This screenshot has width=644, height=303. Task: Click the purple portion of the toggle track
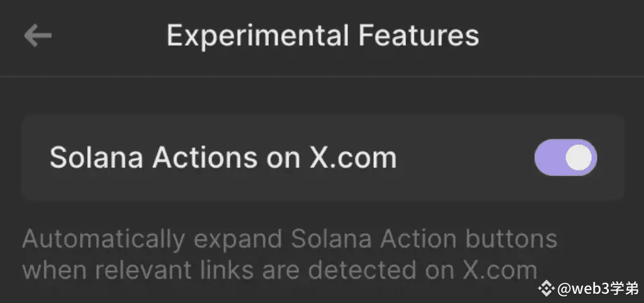[x=549, y=158]
